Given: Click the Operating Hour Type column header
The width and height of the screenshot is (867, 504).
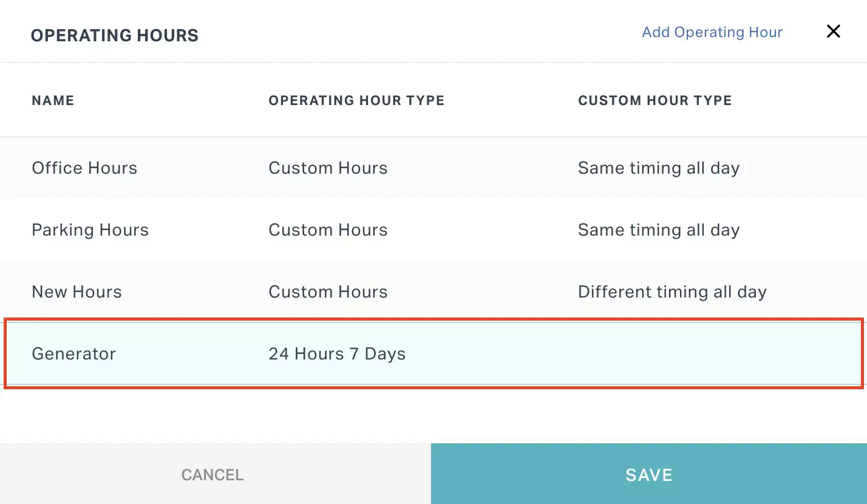Looking at the screenshot, I should point(356,100).
